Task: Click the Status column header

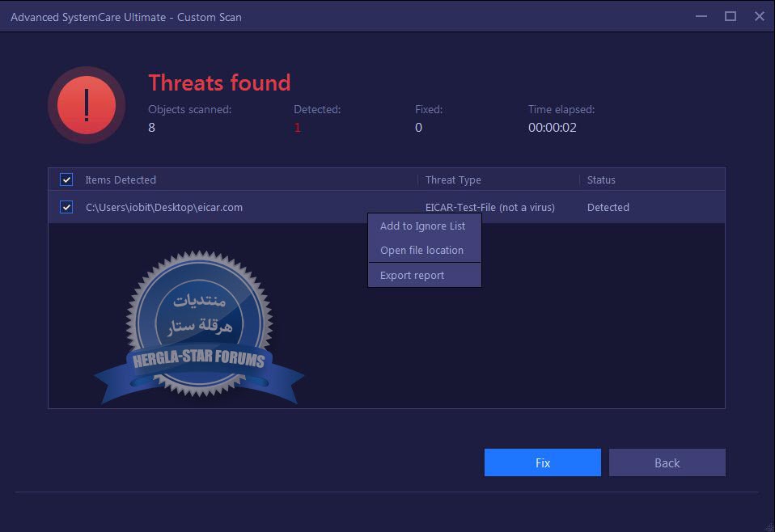Action: (601, 179)
